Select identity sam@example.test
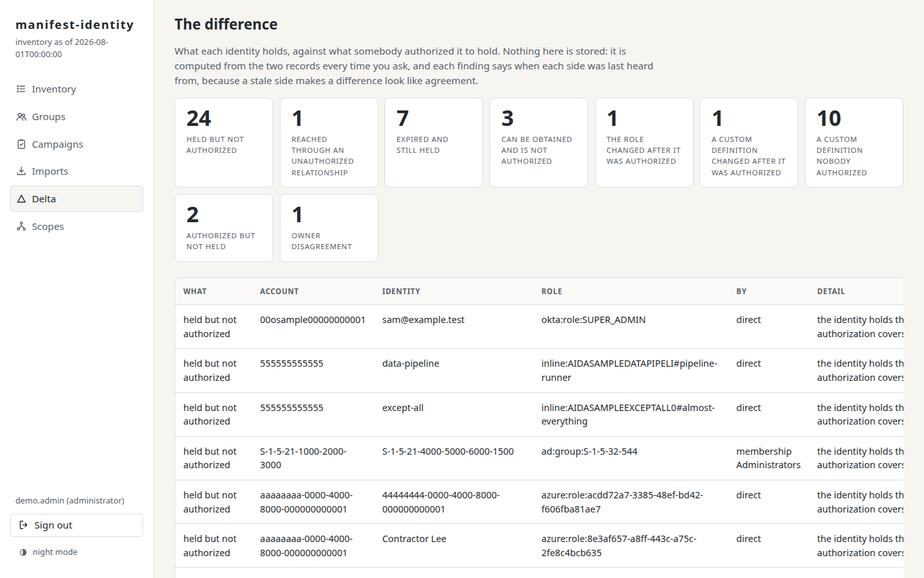 tap(424, 320)
